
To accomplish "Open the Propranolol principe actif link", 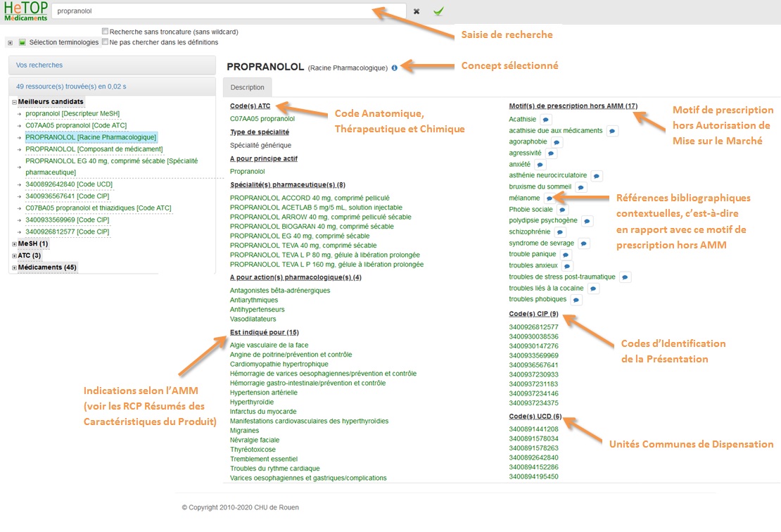I will tap(248, 172).
